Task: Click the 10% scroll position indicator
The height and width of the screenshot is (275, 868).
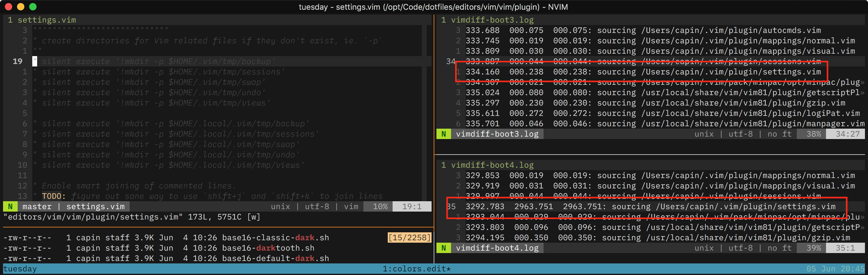Action: pos(378,206)
